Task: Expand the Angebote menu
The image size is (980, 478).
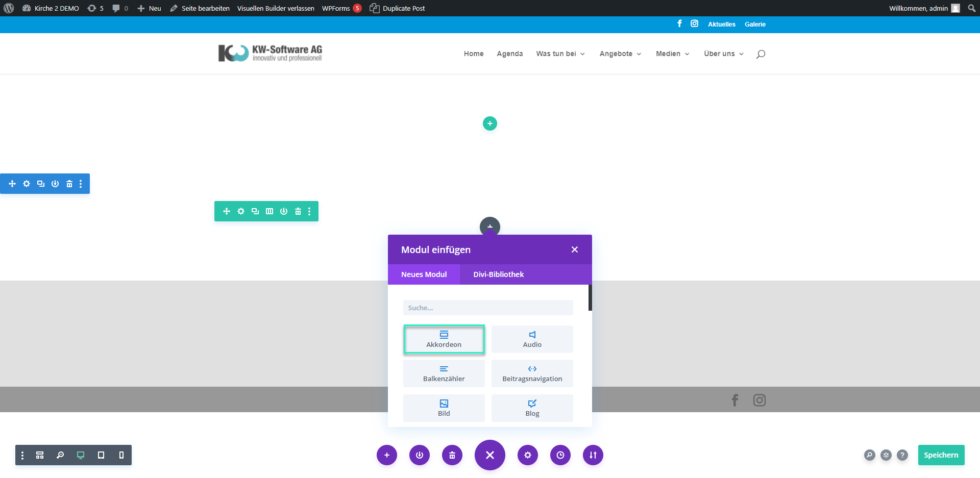Action: [x=620, y=54]
